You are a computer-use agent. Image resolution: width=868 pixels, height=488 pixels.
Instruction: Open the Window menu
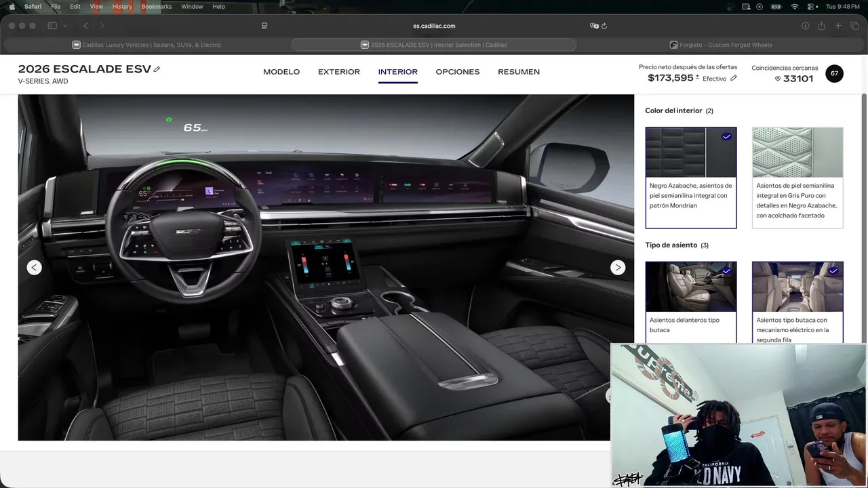(192, 6)
